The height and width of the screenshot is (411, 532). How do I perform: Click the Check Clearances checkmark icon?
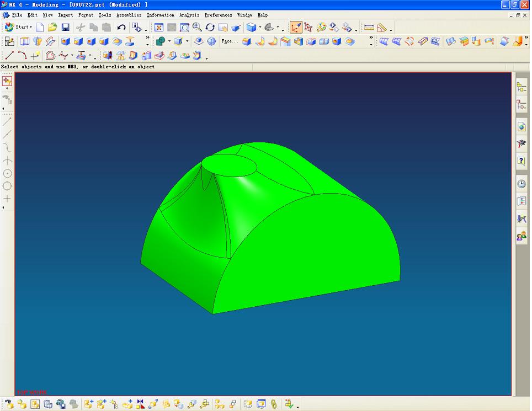click(x=289, y=404)
